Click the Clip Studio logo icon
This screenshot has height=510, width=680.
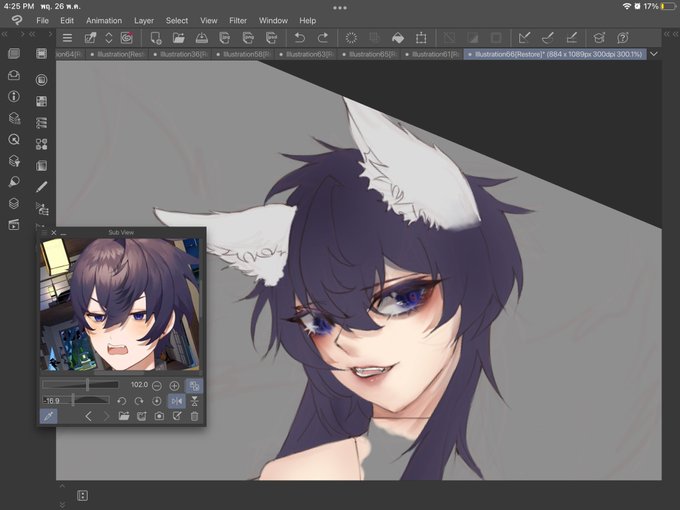[x=16, y=20]
